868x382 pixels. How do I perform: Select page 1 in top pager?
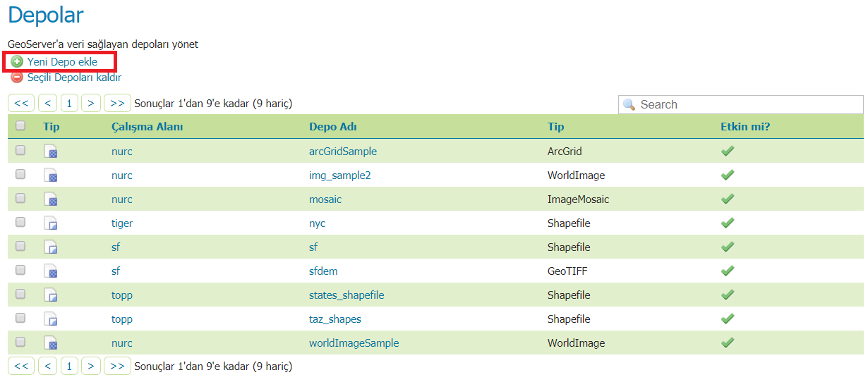[69, 104]
